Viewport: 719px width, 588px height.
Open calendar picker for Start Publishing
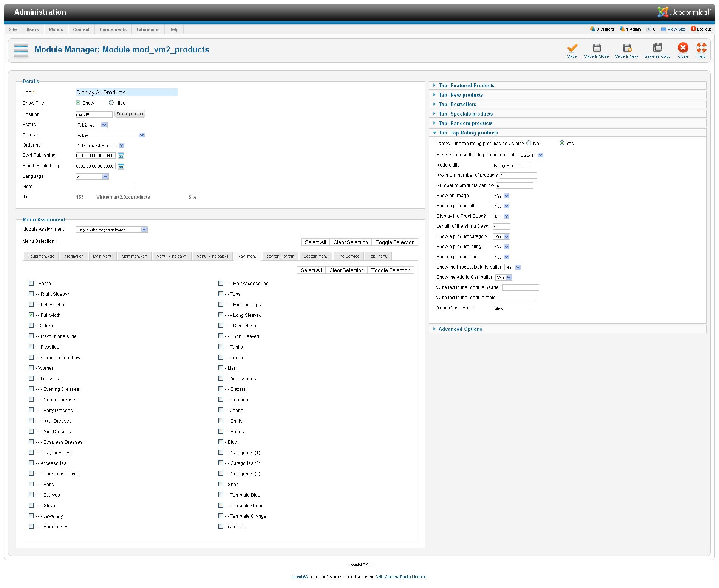[x=121, y=156]
